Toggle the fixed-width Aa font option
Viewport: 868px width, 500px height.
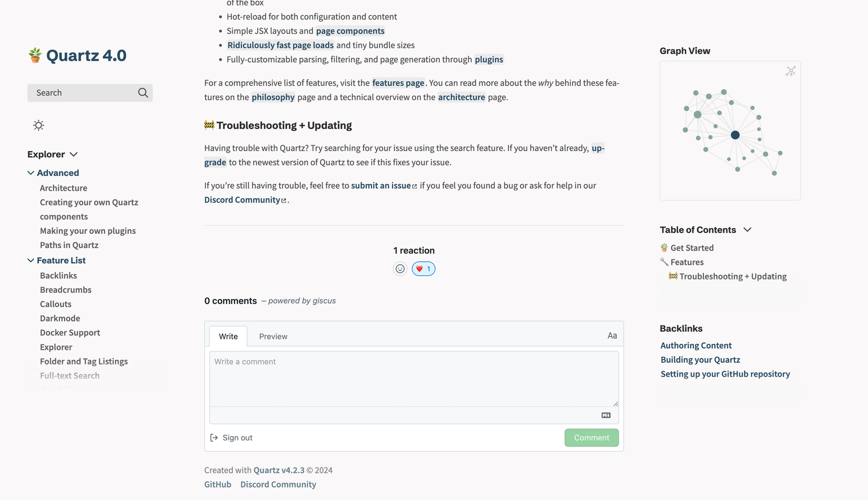click(x=612, y=336)
